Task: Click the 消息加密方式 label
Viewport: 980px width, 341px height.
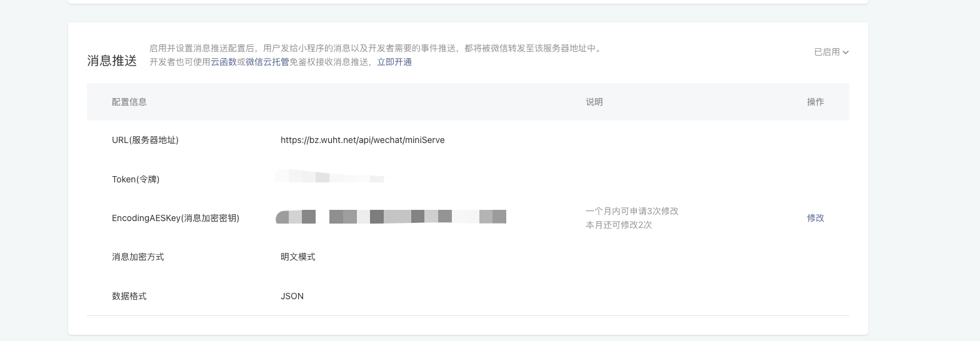Action: coord(138,257)
